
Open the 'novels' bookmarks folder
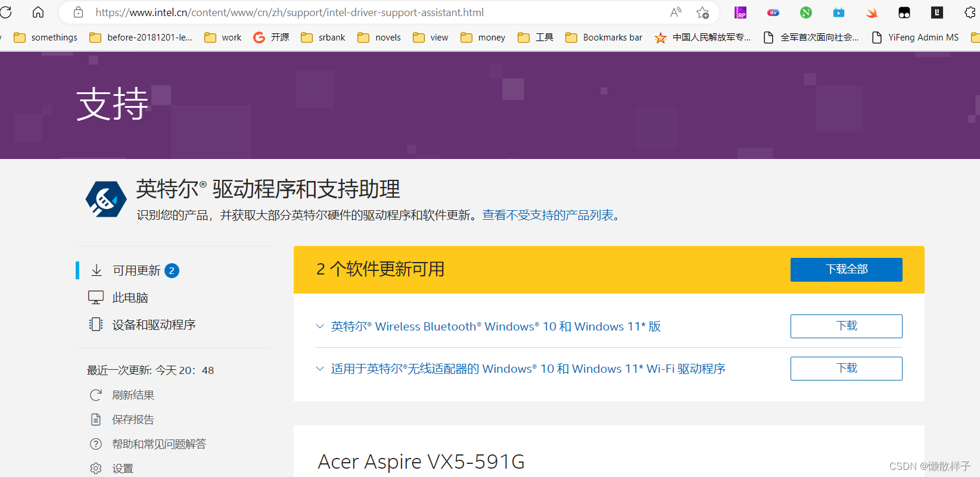click(379, 38)
